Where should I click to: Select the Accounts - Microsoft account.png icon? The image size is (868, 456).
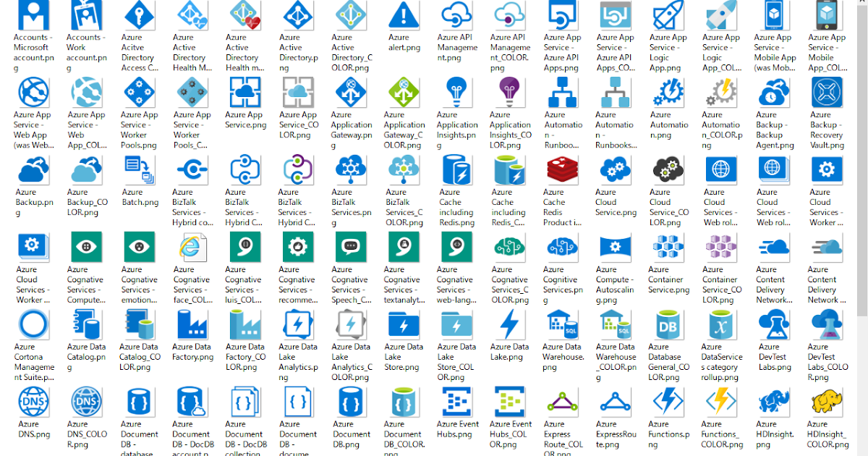coord(33,14)
